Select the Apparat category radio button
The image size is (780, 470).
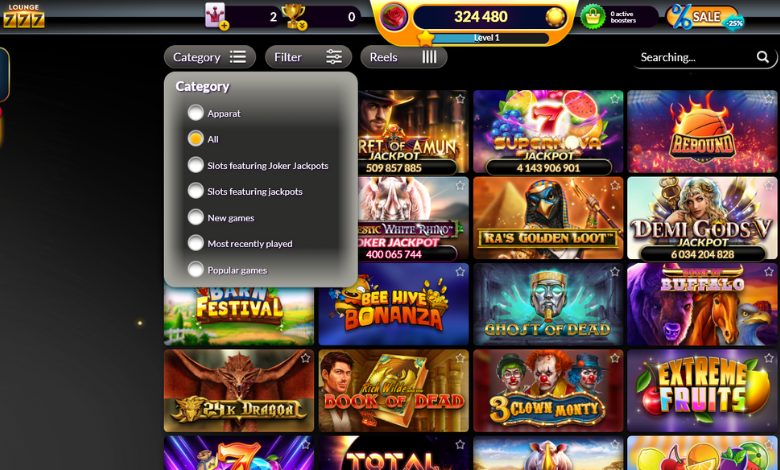[195, 113]
